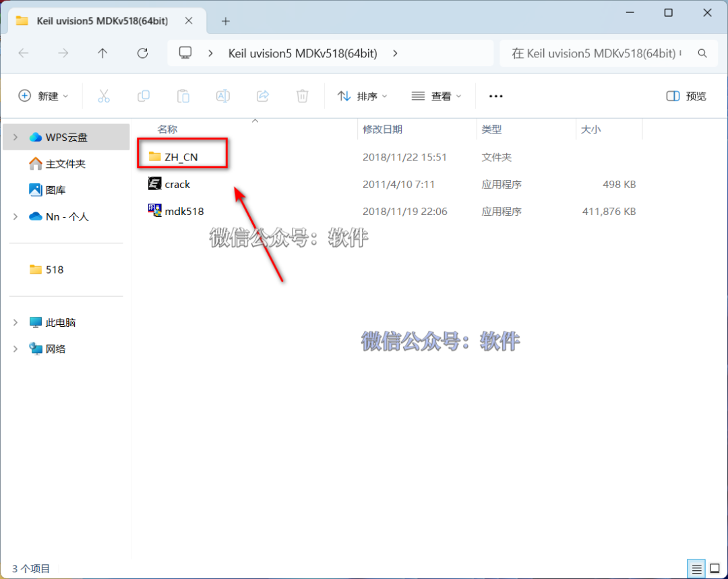Go up one folder level

[102, 53]
